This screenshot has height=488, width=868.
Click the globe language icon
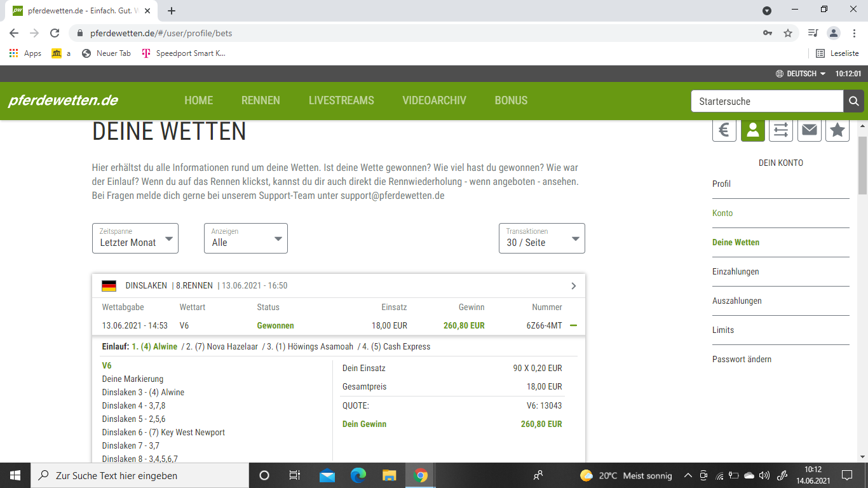tap(780, 74)
